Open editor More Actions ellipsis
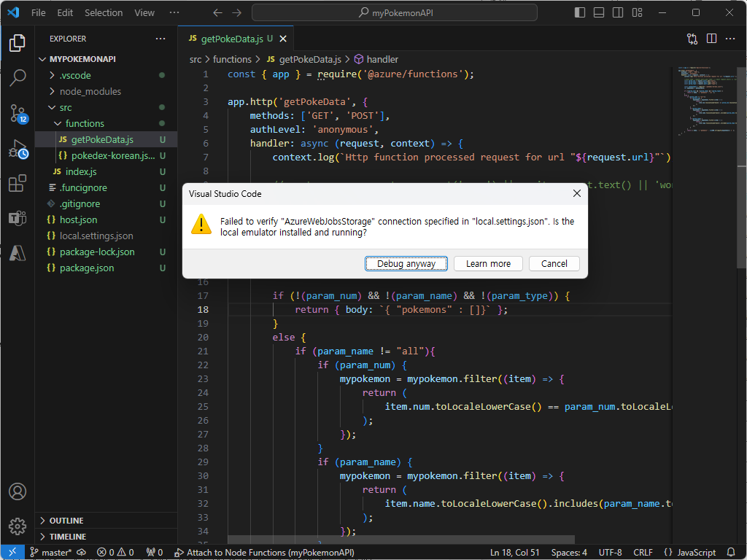The width and height of the screenshot is (747, 560). [729, 39]
